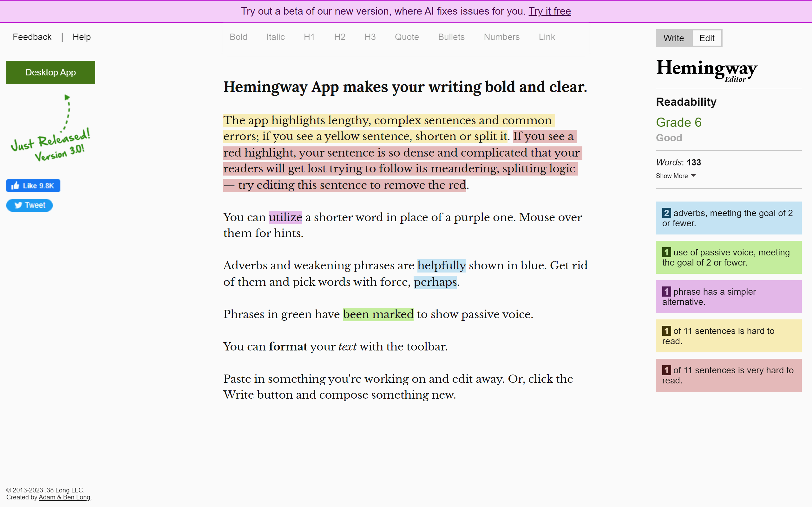Insert a Quote block
The width and height of the screenshot is (812, 507).
[407, 37]
